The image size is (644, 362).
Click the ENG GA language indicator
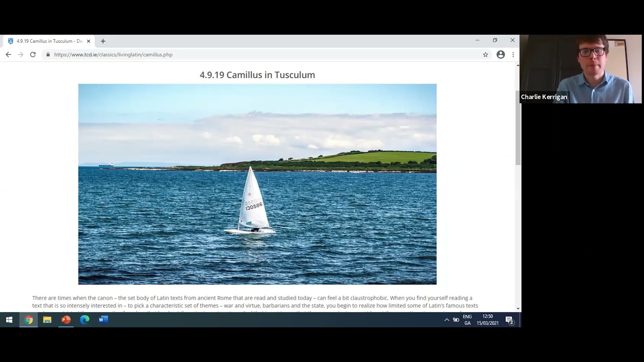tap(467, 320)
